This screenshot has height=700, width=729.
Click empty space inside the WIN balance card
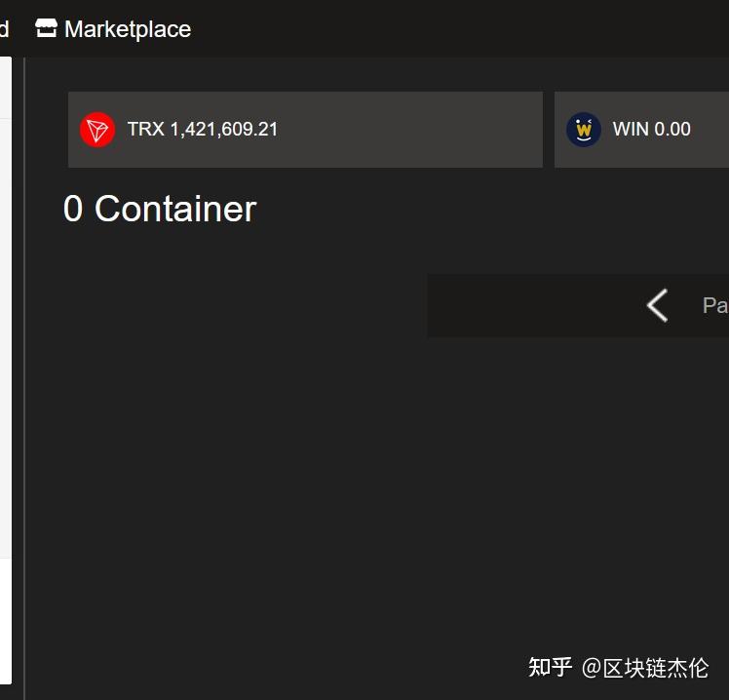(711, 130)
